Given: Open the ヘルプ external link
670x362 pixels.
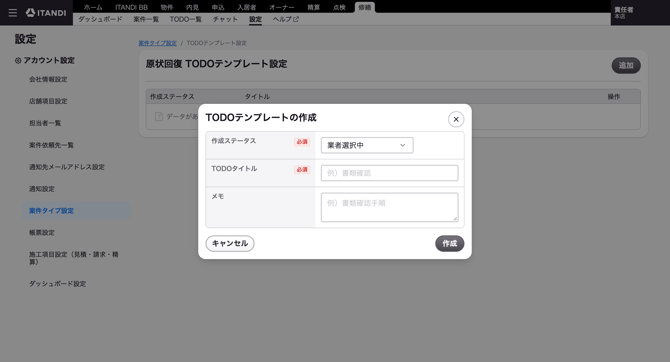Looking at the screenshot, I should 285,19.
